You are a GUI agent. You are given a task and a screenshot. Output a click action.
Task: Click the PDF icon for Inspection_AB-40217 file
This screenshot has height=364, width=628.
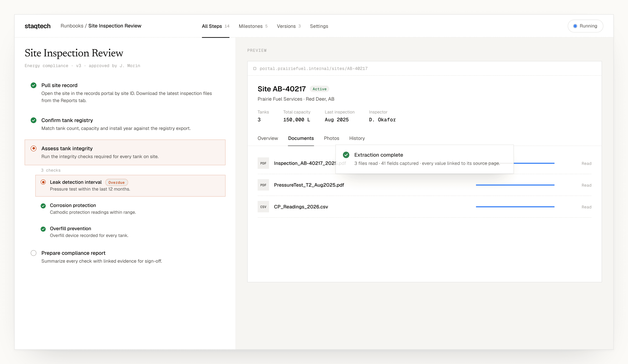pos(263,163)
